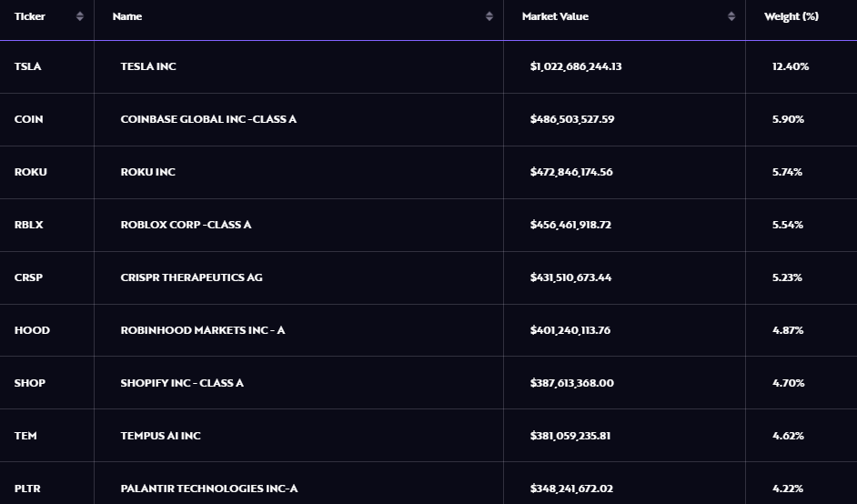Click SHOPIFY INC - CLASS A name
The height and width of the screenshot is (504, 857).
(x=182, y=383)
